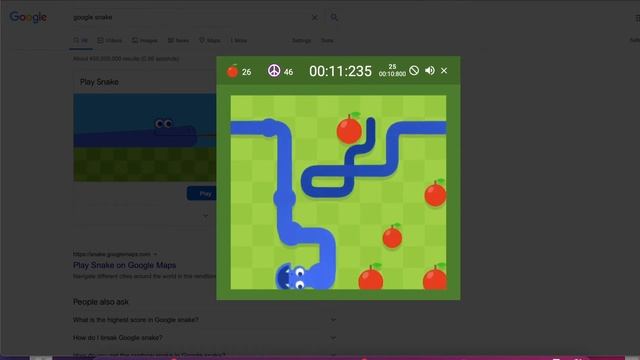This screenshot has height=360, width=640.
Task: Mute the game sound with speaker icon
Action: coord(430,71)
